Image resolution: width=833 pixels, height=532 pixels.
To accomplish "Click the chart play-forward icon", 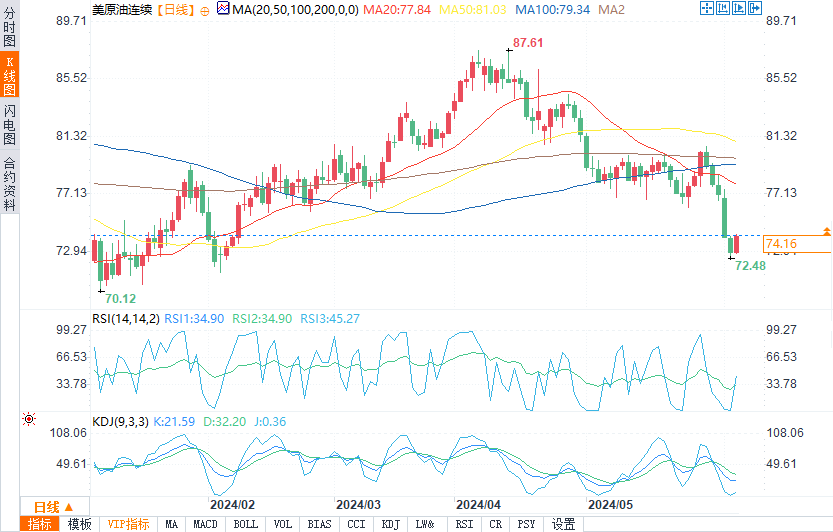I will [738, 8].
